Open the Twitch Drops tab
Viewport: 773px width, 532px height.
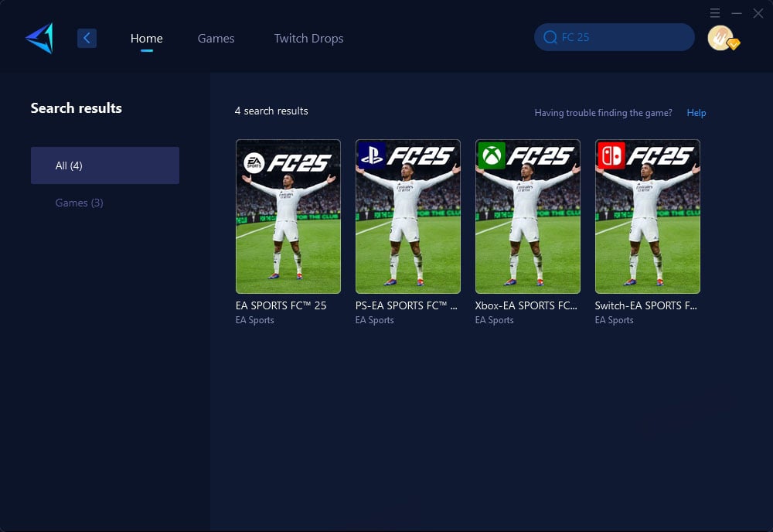point(308,39)
